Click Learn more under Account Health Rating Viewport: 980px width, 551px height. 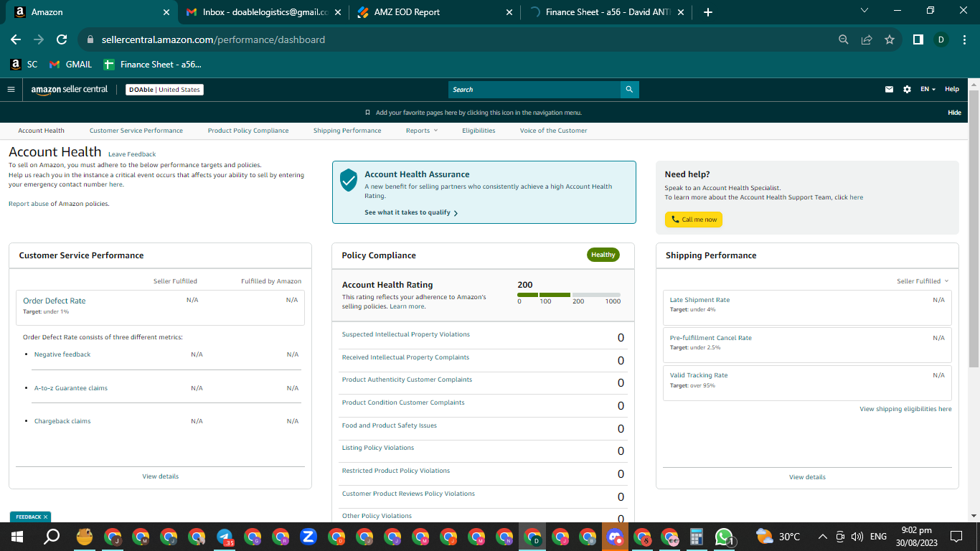(x=407, y=306)
